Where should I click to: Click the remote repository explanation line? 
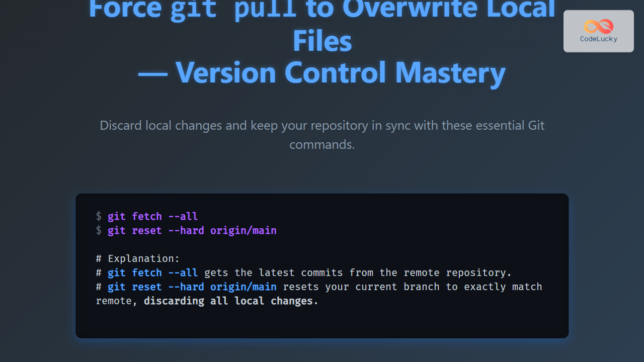[x=303, y=273]
